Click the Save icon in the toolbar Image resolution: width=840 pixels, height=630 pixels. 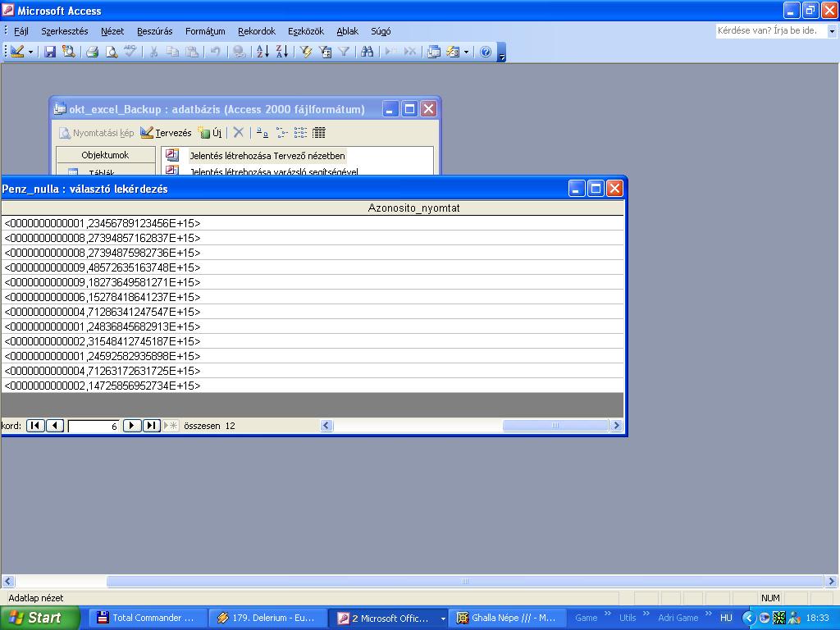click(x=50, y=52)
